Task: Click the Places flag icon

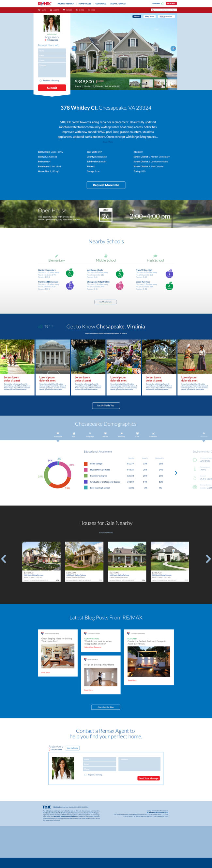Action: pos(64,10)
